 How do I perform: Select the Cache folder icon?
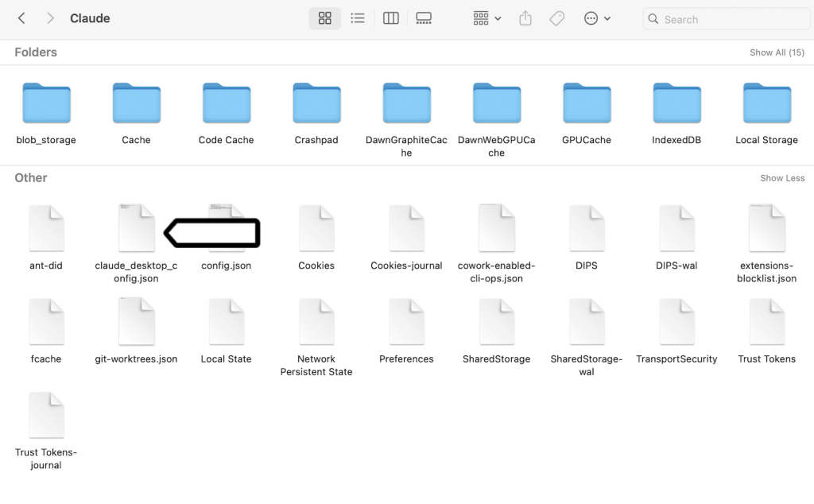pyautogui.click(x=137, y=103)
